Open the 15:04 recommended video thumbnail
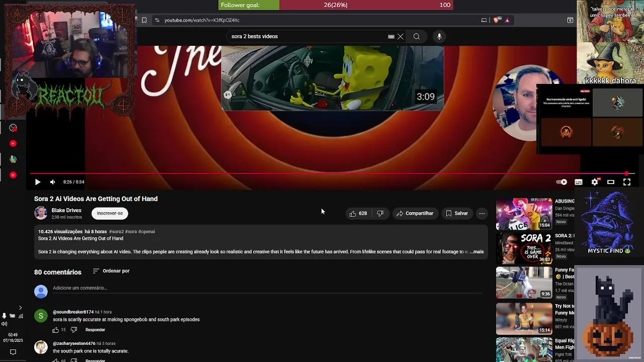Image resolution: width=644 pixels, height=362 pixels. (x=524, y=213)
